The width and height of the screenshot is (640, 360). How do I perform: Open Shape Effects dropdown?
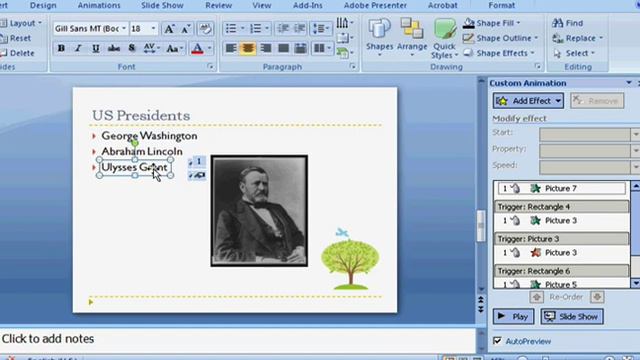[499, 53]
